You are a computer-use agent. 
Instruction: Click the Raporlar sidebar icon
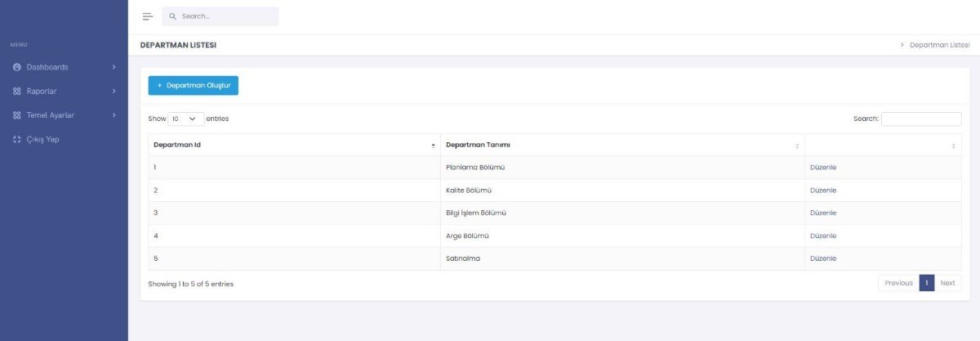17,91
